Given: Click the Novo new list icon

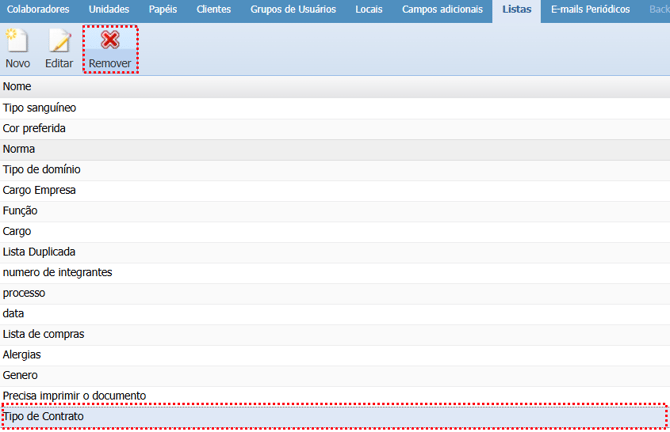Looking at the screenshot, I should click(17, 42).
